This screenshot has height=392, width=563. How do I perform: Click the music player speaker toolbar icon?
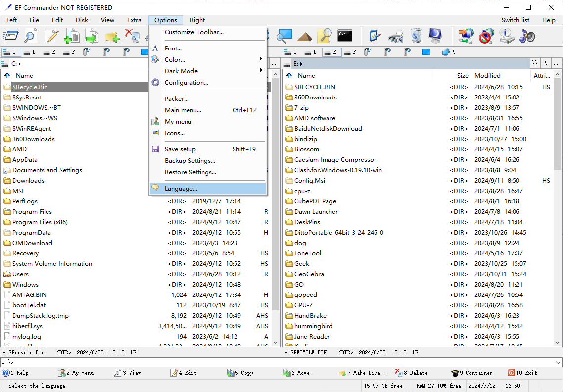point(527,36)
